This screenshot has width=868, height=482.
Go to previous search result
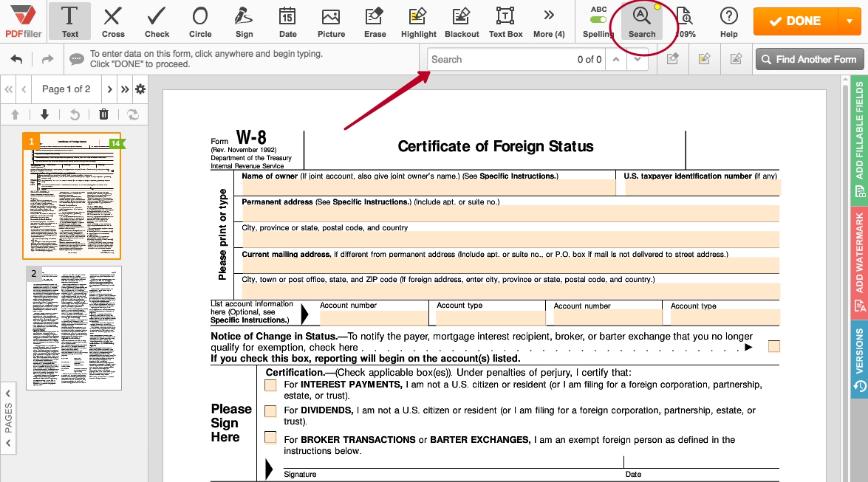tap(615, 59)
